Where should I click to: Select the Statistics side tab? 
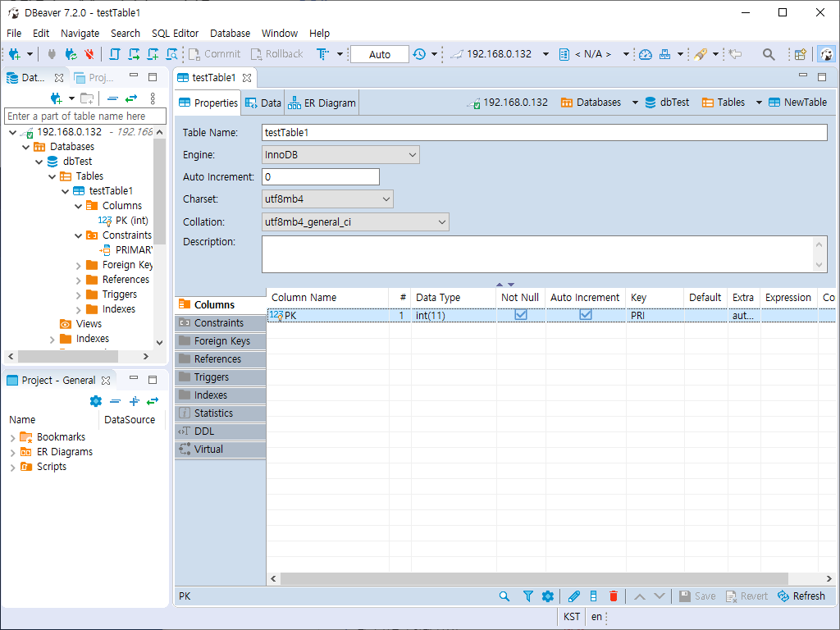[x=220, y=413]
